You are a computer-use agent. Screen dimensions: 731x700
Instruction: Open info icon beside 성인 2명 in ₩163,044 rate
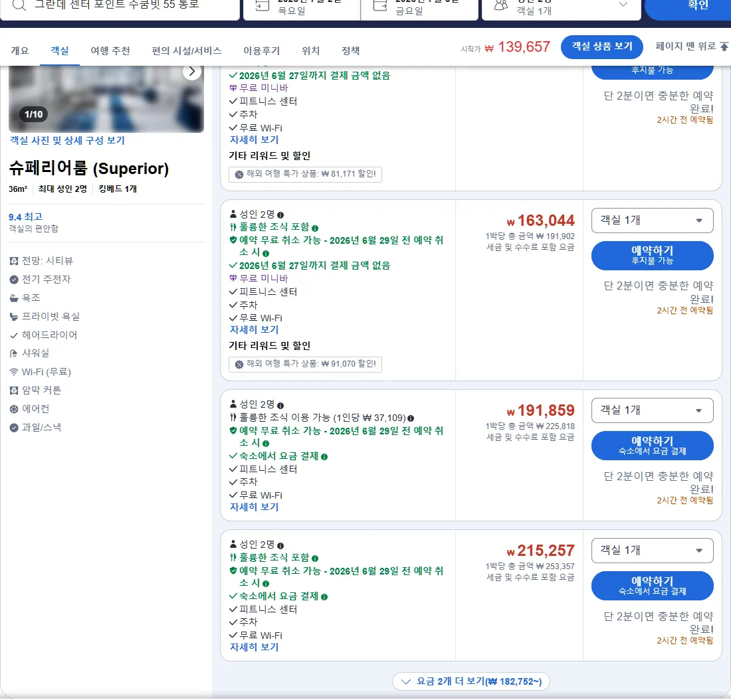click(280, 215)
